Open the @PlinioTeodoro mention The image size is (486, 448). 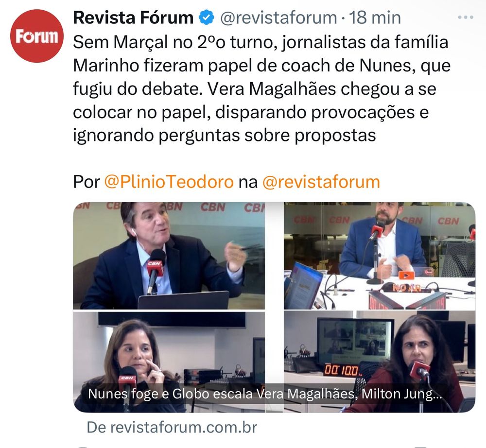[x=169, y=182]
